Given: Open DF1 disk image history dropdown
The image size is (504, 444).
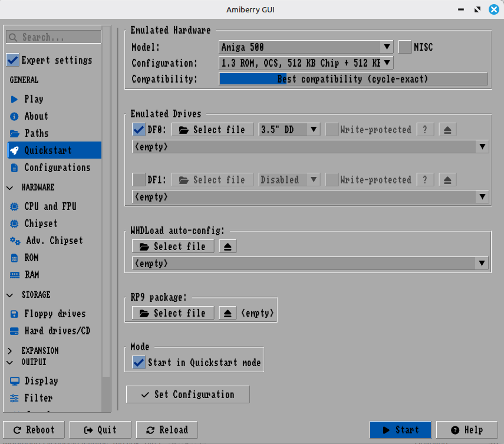Looking at the screenshot, I should (x=310, y=197).
